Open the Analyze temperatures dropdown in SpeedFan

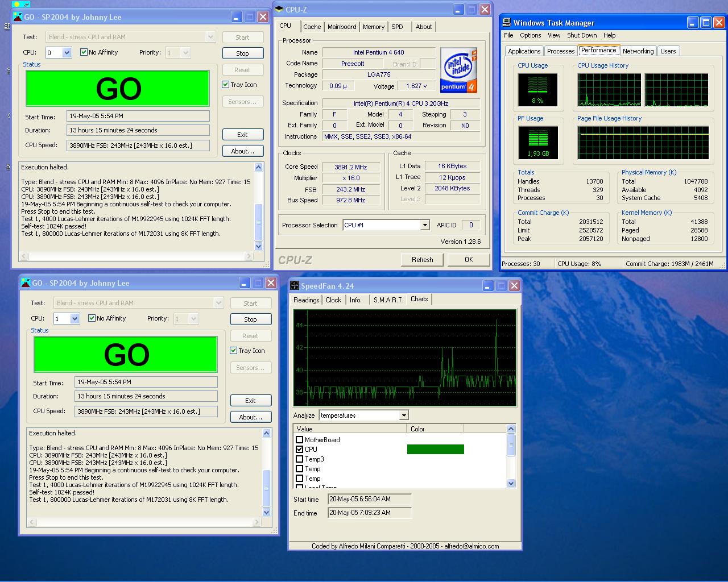[x=404, y=415]
